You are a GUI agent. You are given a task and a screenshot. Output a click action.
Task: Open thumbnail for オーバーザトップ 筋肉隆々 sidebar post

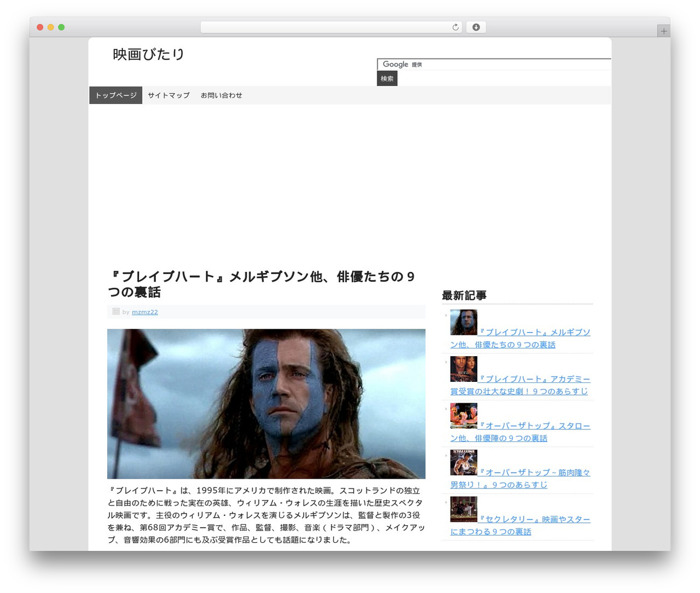464,463
